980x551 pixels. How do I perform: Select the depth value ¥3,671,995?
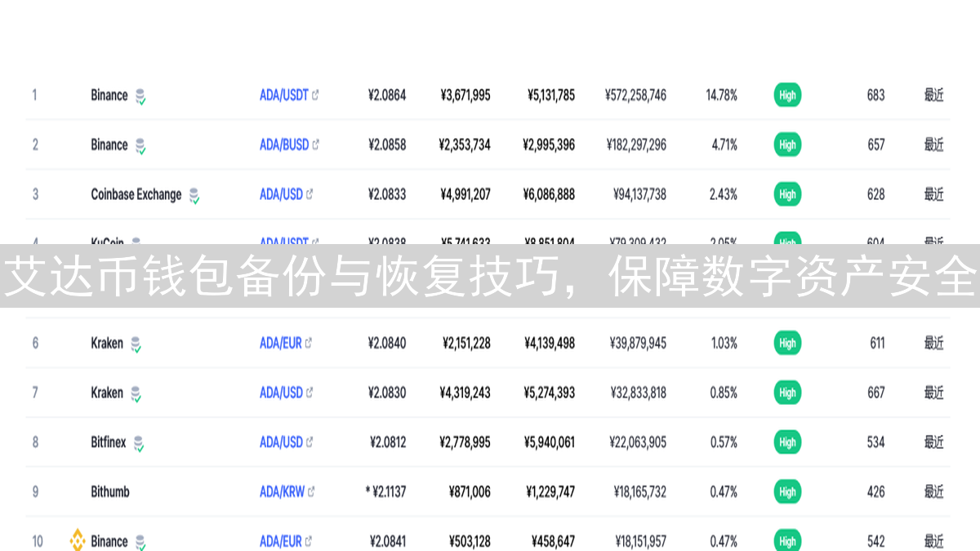[465, 96]
